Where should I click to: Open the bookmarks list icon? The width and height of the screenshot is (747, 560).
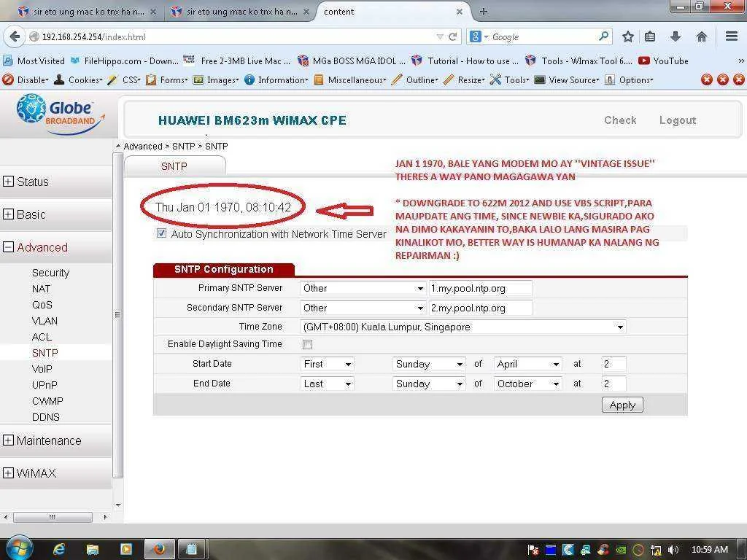tap(650, 36)
